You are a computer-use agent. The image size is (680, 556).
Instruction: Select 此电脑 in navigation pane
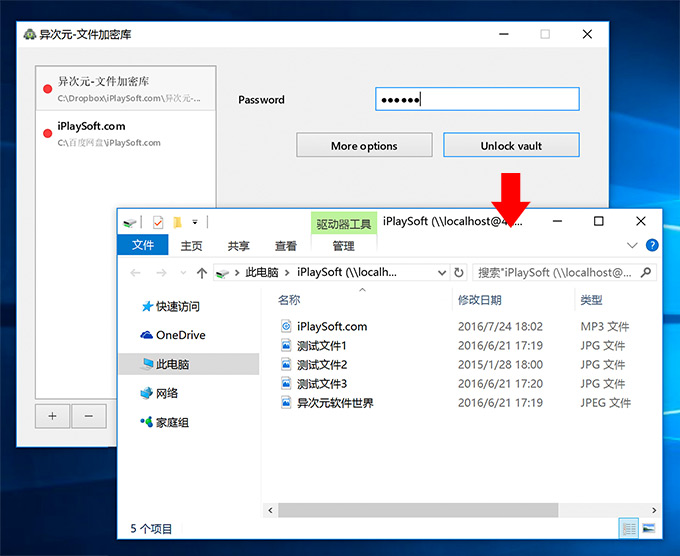[x=189, y=364]
